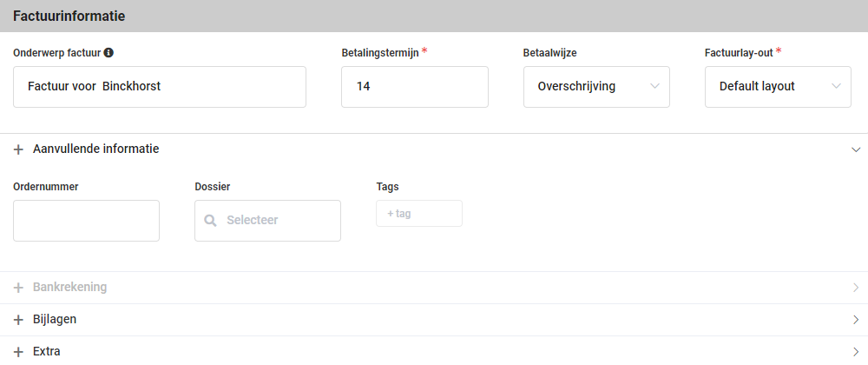The image size is (868, 365).
Task: Click the greyed Bankrekening section title
Action: (x=69, y=287)
